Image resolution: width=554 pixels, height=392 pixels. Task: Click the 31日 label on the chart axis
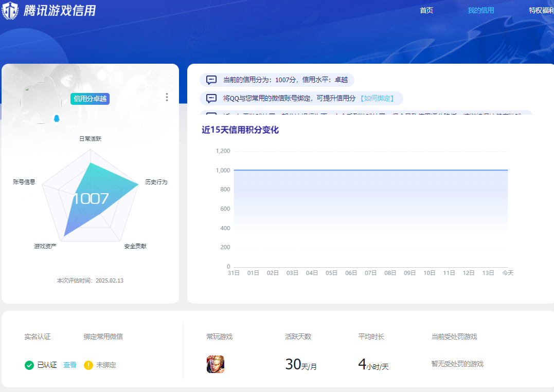(234, 273)
